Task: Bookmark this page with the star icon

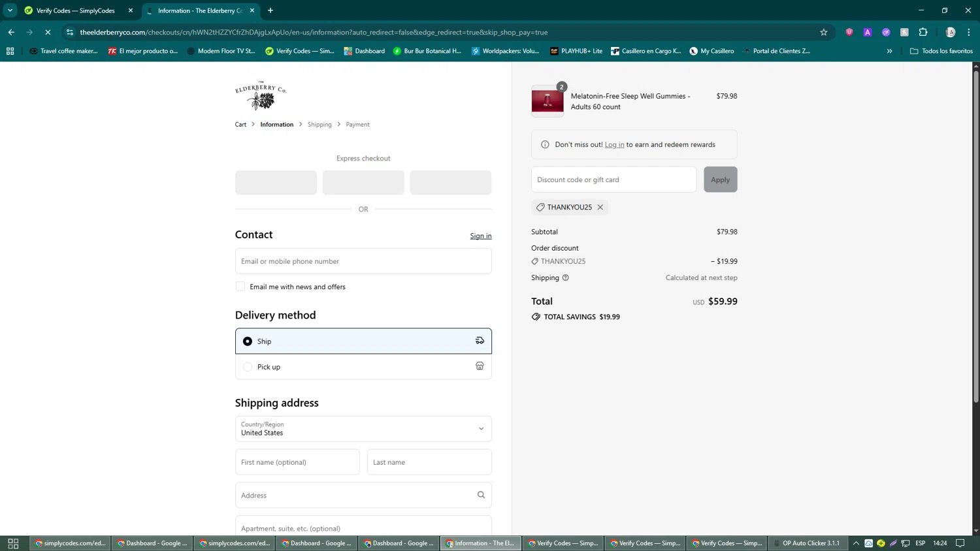Action: [x=824, y=32]
